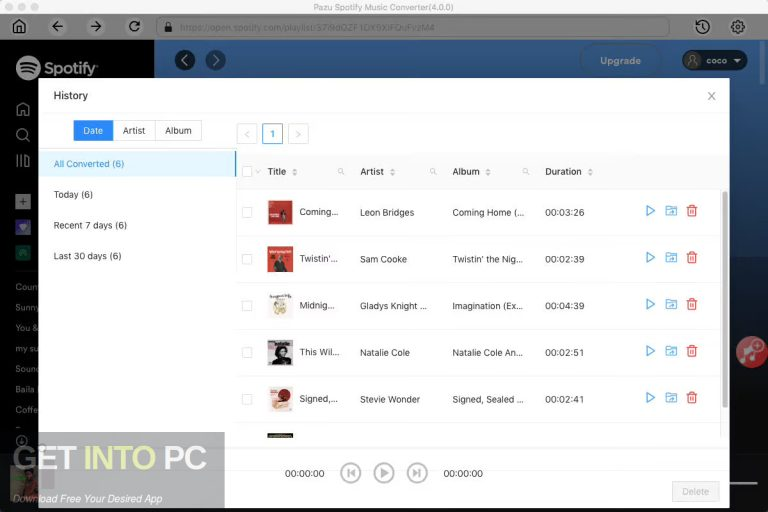Viewport: 768px width, 512px height.
Task: Play the Stevie Wonder track
Action: 650,397
